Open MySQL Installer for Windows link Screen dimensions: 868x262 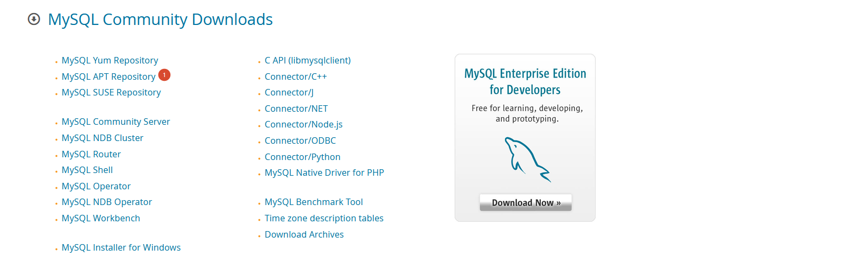coord(121,247)
